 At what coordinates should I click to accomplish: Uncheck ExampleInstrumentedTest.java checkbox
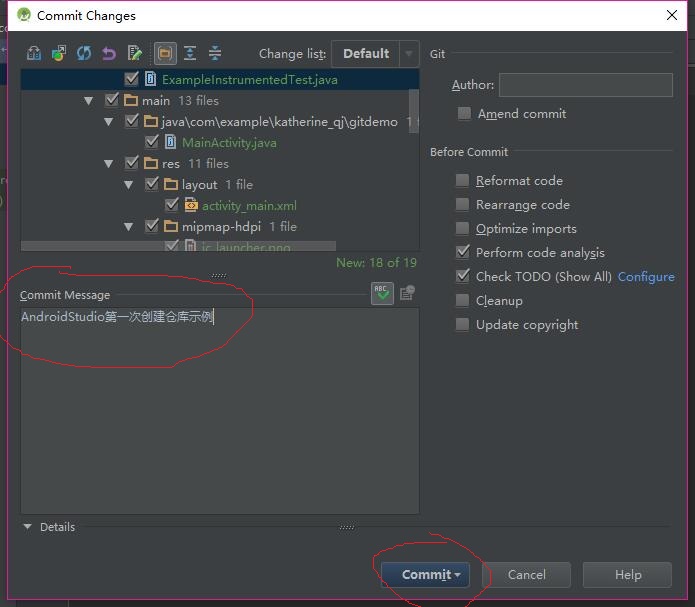click(131, 78)
